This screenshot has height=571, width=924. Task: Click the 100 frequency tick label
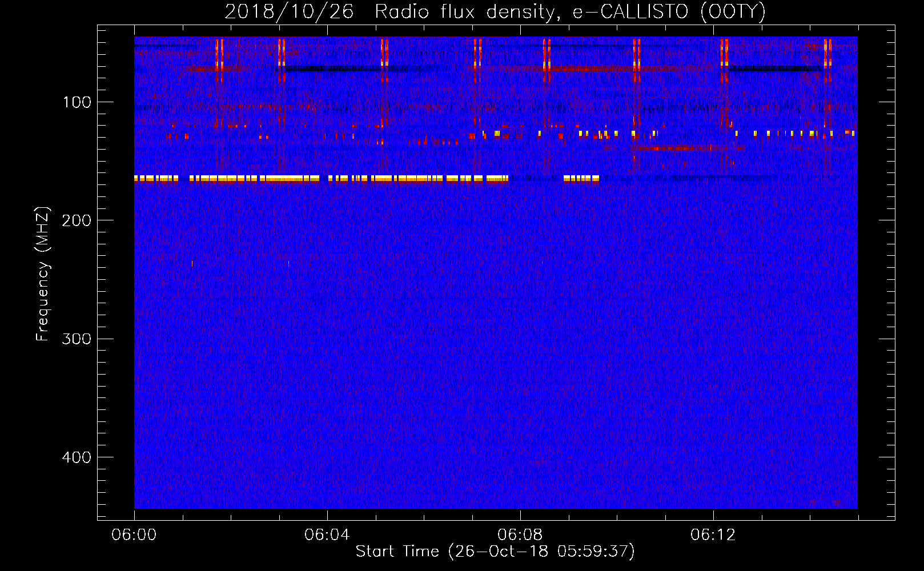77,102
